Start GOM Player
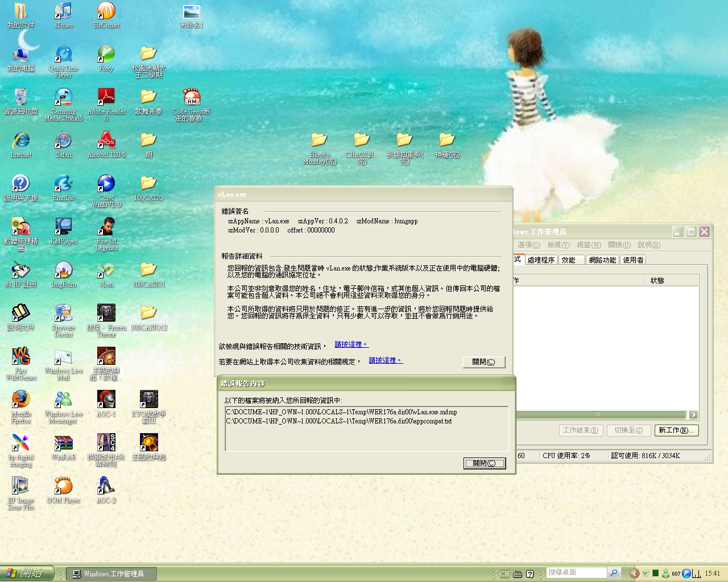The height and width of the screenshot is (582, 728). tap(63, 486)
